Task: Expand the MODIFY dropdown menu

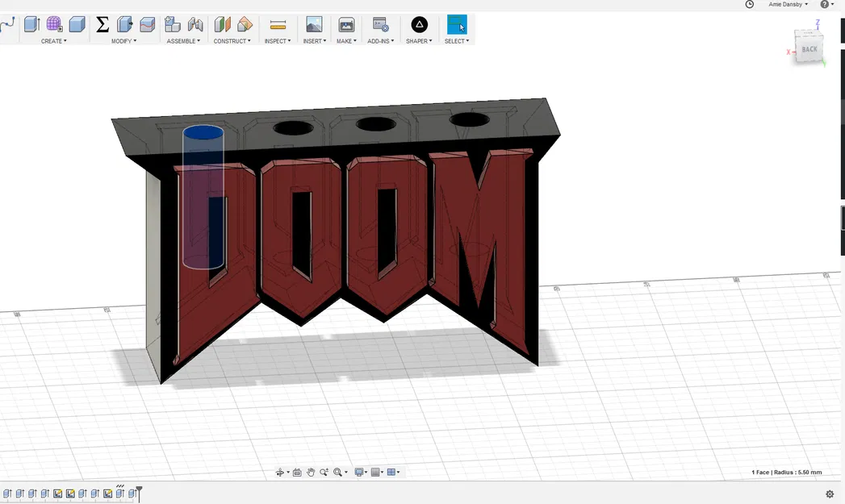Action: tap(124, 41)
